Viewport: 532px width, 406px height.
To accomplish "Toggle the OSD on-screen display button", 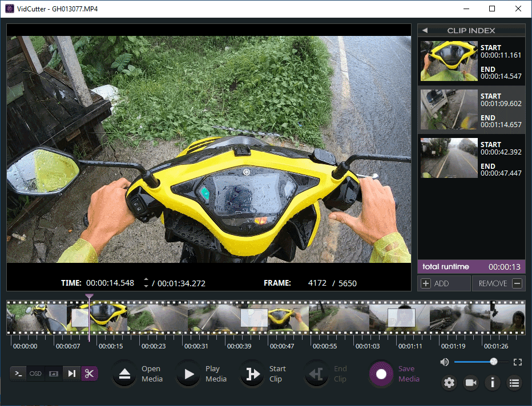I will tap(35, 373).
